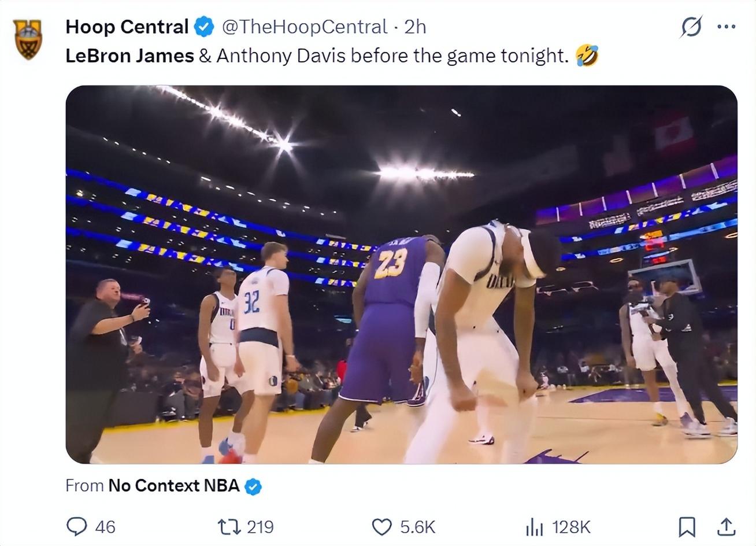
Task: Click verified badge beside No Context NBA
Action: 253,486
